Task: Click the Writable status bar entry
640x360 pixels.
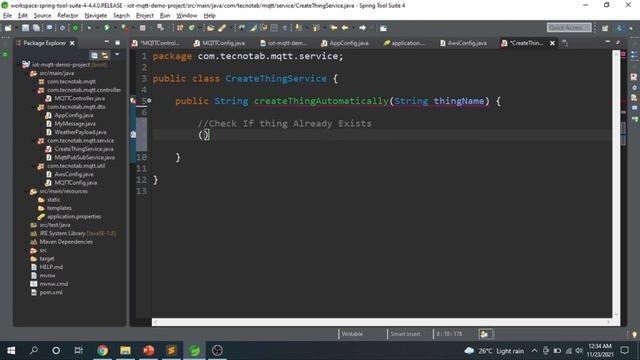Action: tap(352, 334)
